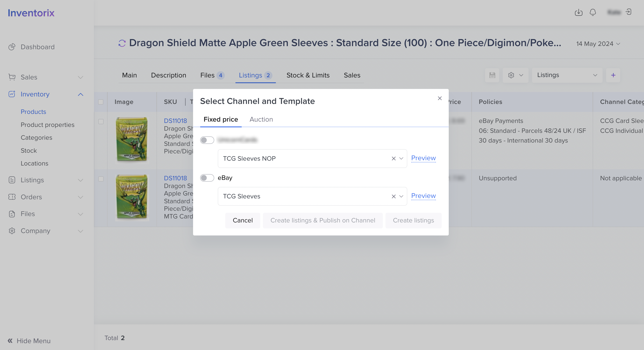Click the Listings icon in sidebar

point(12,180)
